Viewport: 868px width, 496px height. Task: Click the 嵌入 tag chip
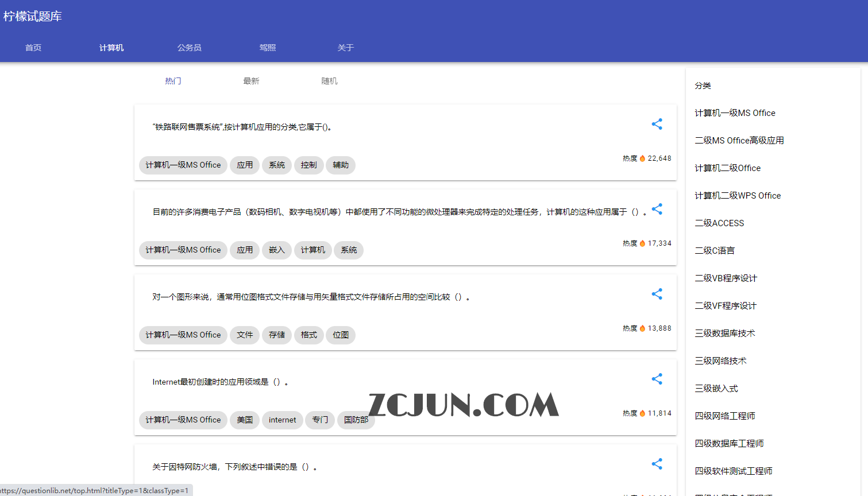pyautogui.click(x=276, y=250)
